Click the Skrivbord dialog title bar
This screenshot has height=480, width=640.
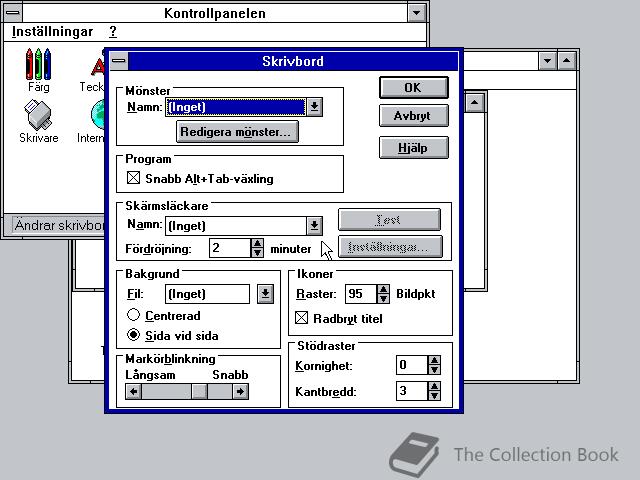coord(293,61)
